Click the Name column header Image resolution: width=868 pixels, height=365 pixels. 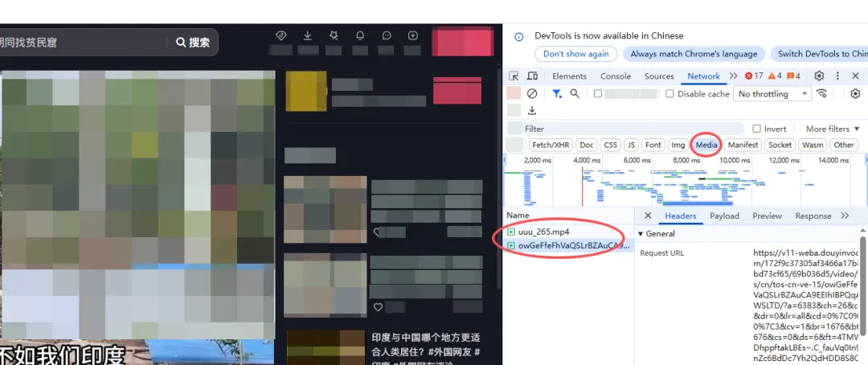pyautogui.click(x=568, y=215)
